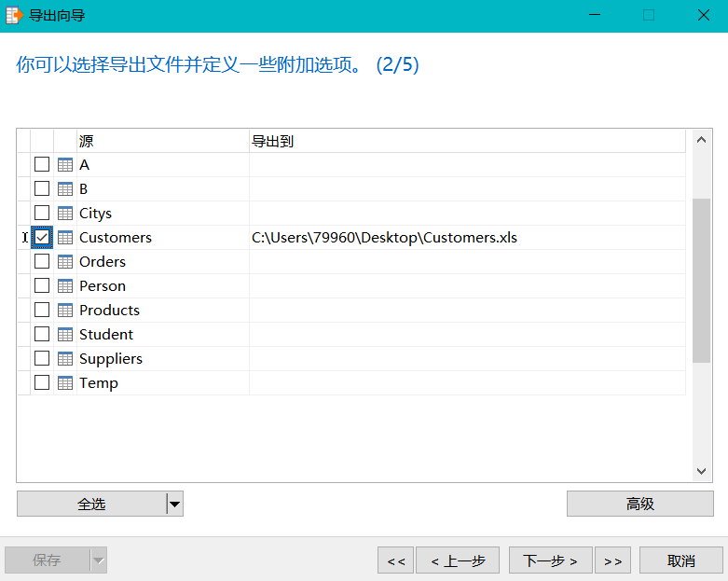This screenshot has height=581, width=728.
Task: Click the export wizard icon in title bar
Action: pos(14,15)
